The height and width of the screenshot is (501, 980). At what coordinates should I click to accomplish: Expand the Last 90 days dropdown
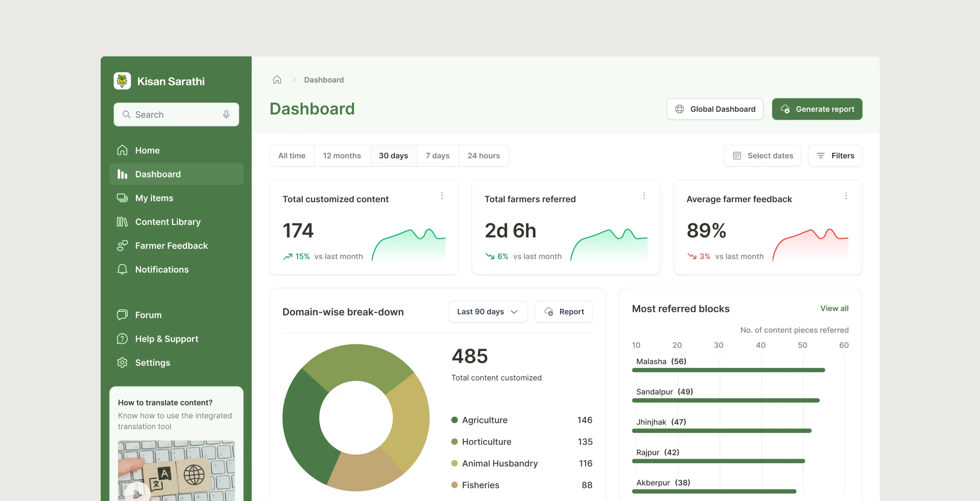(488, 311)
